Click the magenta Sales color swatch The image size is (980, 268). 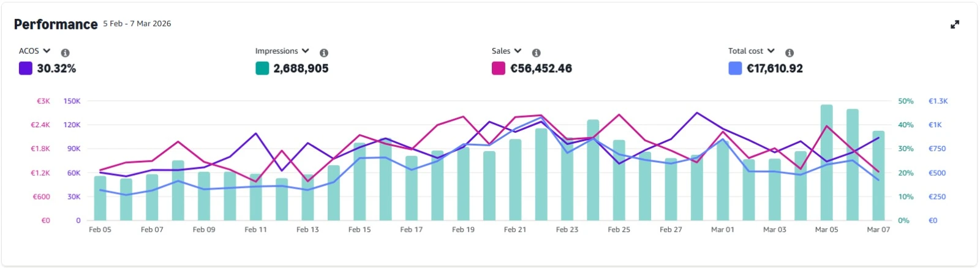click(x=499, y=69)
